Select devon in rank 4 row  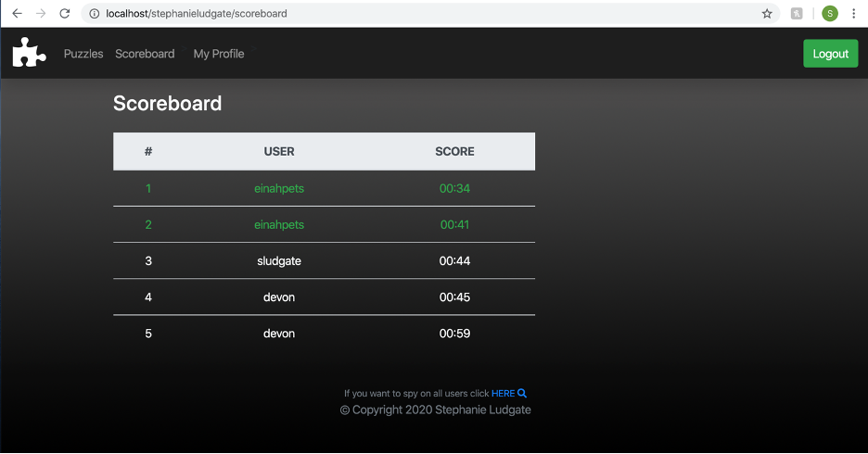(279, 296)
